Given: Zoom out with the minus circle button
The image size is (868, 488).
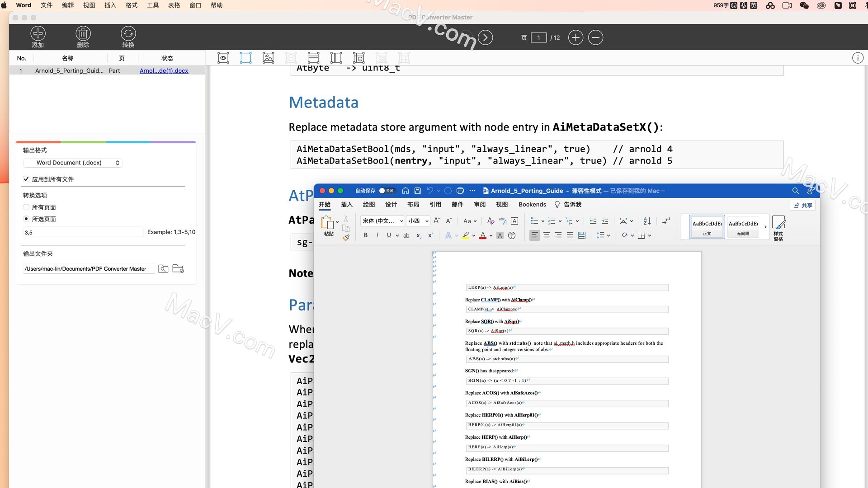Looking at the screenshot, I should coord(596,38).
